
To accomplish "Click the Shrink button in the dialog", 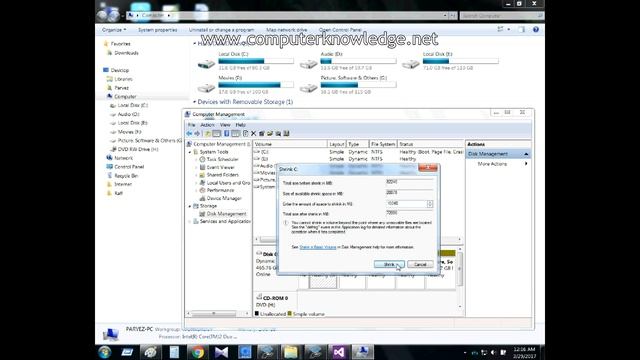I will (389, 264).
